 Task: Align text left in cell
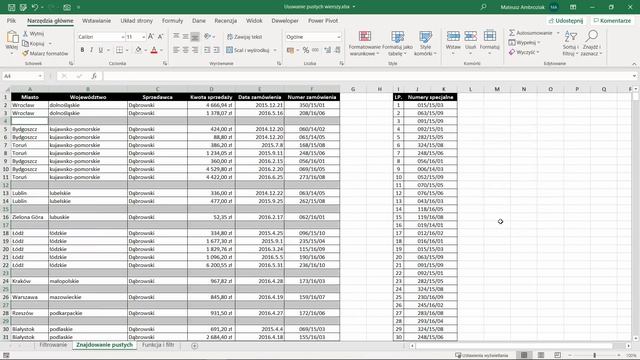tap(176, 50)
